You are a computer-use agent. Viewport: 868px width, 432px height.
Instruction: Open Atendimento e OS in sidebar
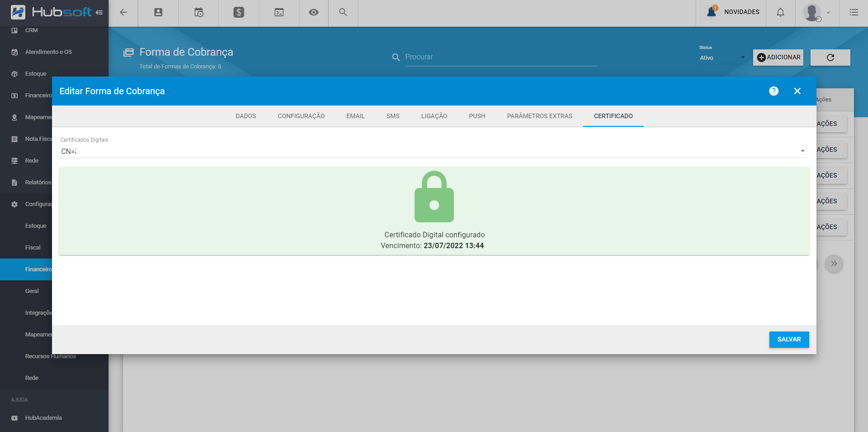point(48,52)
